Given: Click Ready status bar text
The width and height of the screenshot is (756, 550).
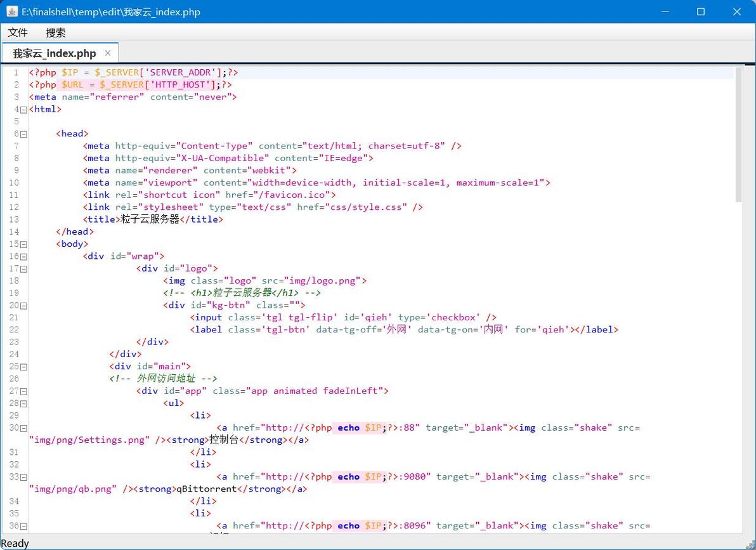Looking at the screenshot, I should pyautogui.click(x=15, y=543).
